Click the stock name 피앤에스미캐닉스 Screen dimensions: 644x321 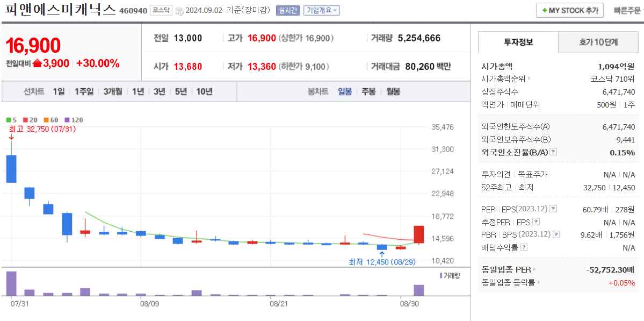coord(60,10)
